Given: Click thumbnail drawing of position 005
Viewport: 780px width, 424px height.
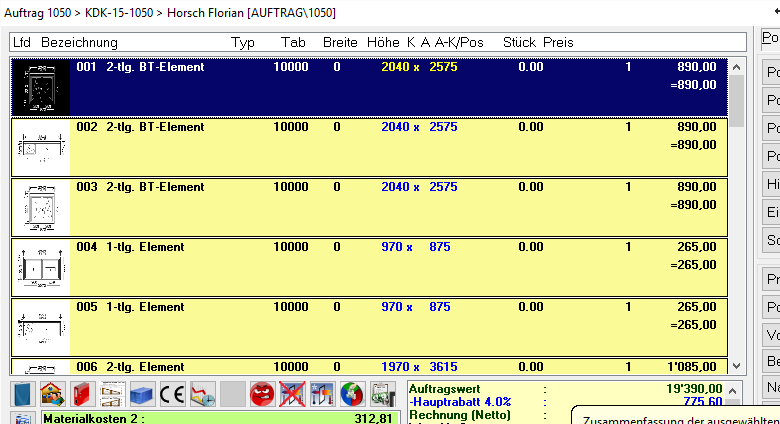Looking at the screenshot, I should click(40, 327).
